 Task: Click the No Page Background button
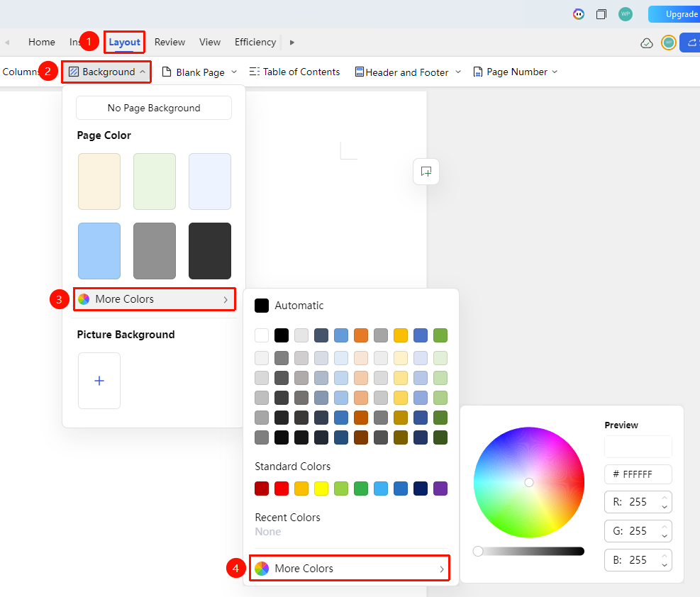154,108
